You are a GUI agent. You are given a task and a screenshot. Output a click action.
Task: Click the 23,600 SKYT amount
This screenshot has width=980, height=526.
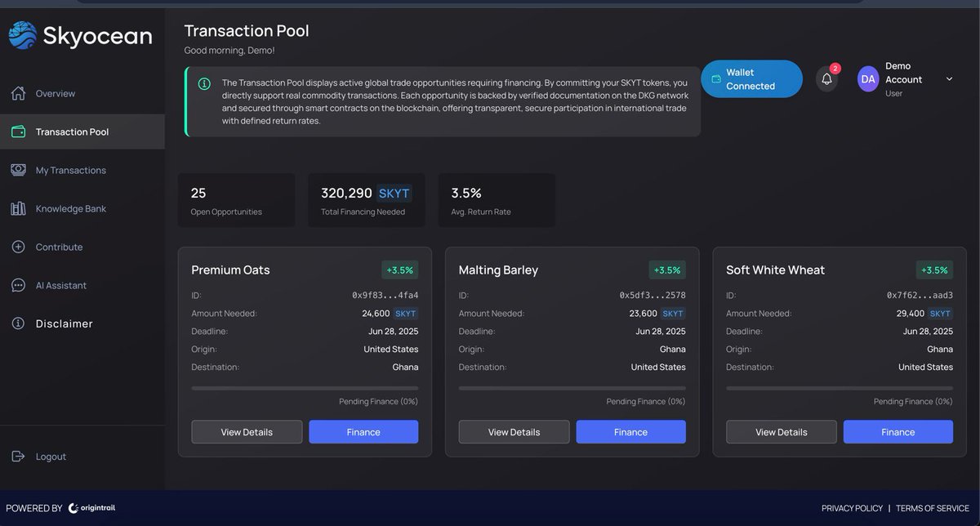[657, 313]
